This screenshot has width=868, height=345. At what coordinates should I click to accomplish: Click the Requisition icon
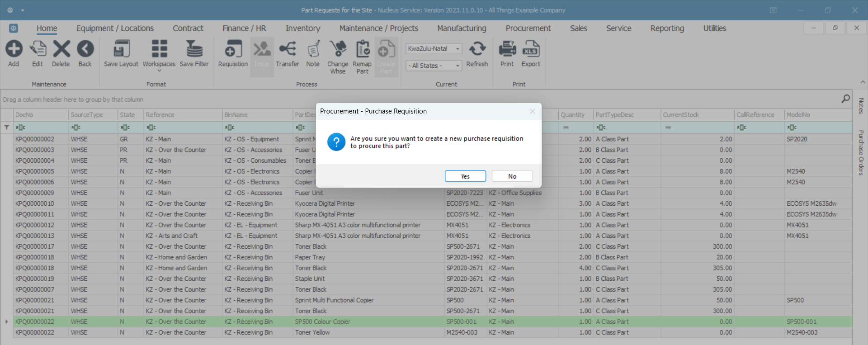(233, 49)
